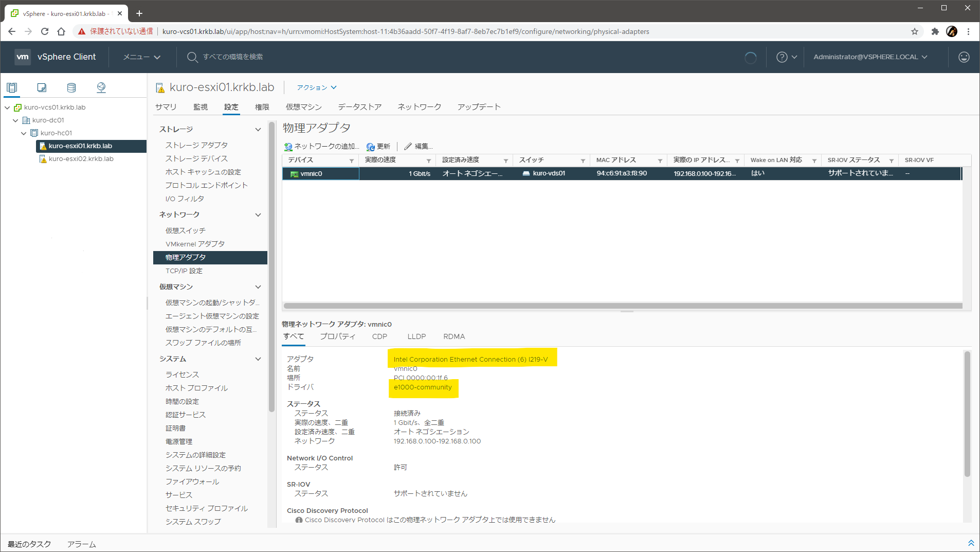
Task: Click the global search magnifier icon
Action: (x=192, y=57)
